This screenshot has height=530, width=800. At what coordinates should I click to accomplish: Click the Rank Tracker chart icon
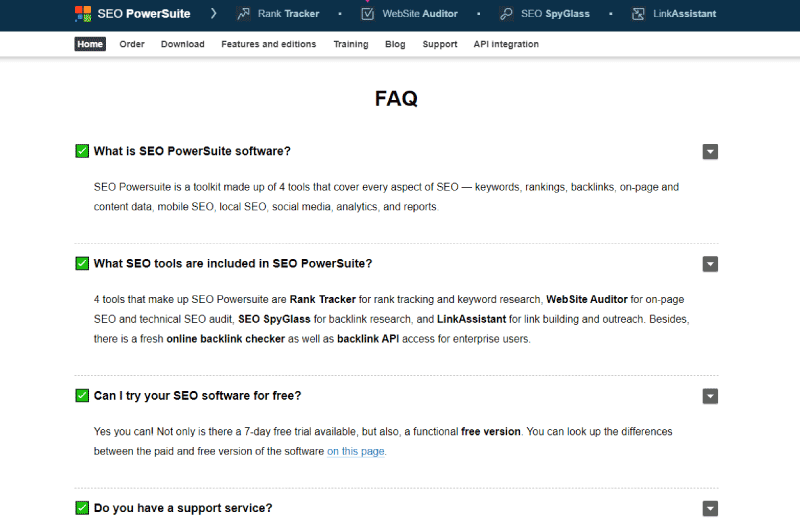tap(243, 14)
